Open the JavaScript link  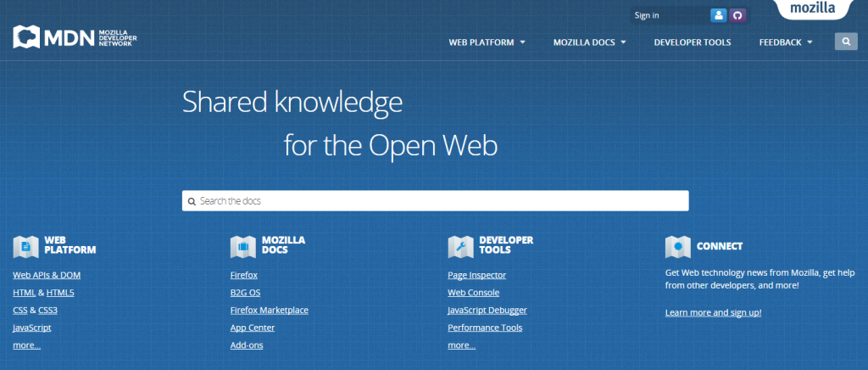[x=32, y=328]
